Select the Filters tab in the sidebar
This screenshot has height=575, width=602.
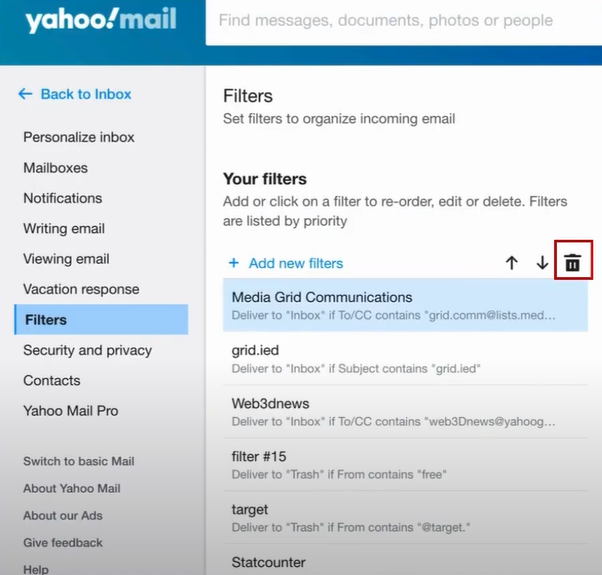(101, 319)
